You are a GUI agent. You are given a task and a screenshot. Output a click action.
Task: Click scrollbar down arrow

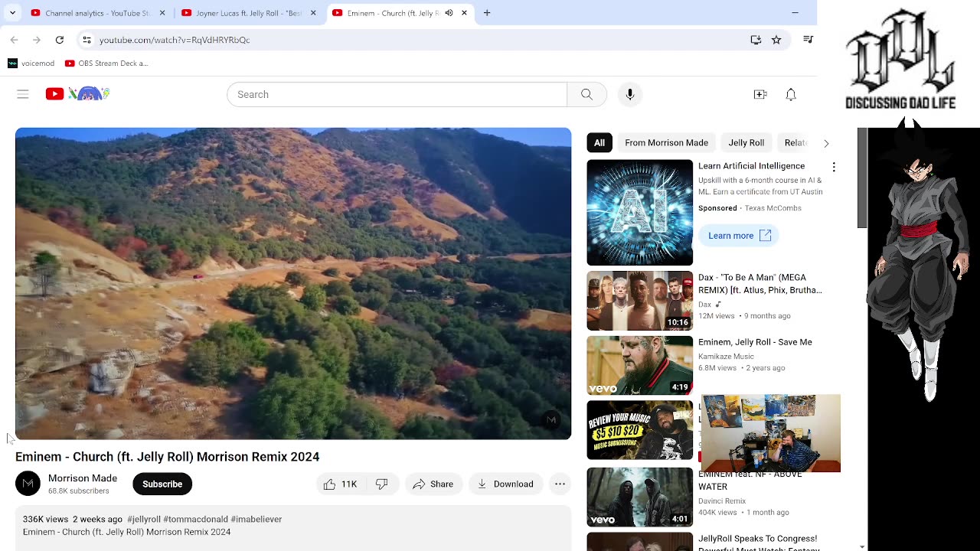862,546
